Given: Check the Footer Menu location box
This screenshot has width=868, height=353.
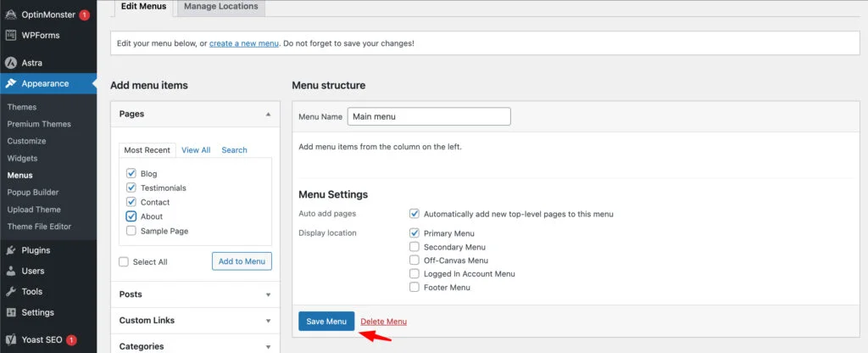Looking at the screenshot, I should [414, 287].
